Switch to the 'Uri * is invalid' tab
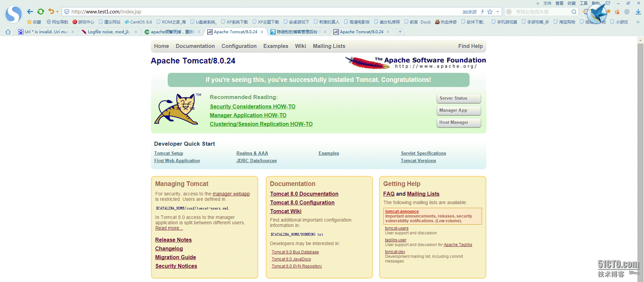 pos(46,32)
